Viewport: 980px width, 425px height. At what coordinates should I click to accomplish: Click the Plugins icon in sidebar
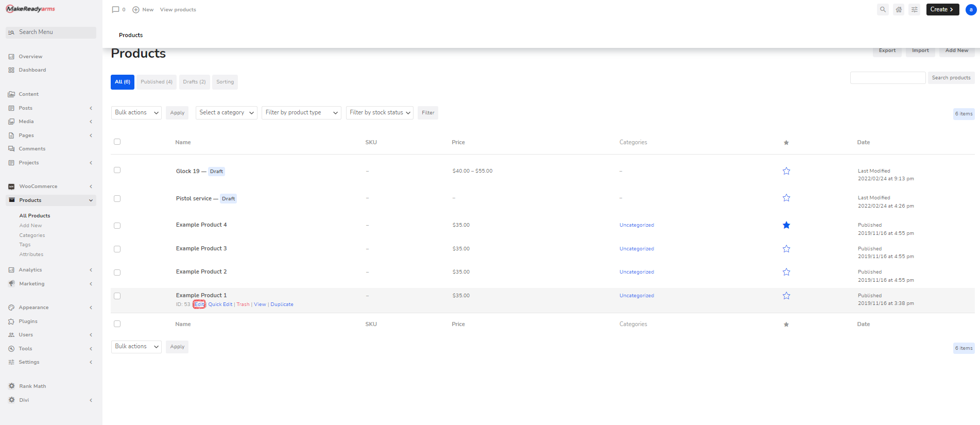[x=11, y=321]
